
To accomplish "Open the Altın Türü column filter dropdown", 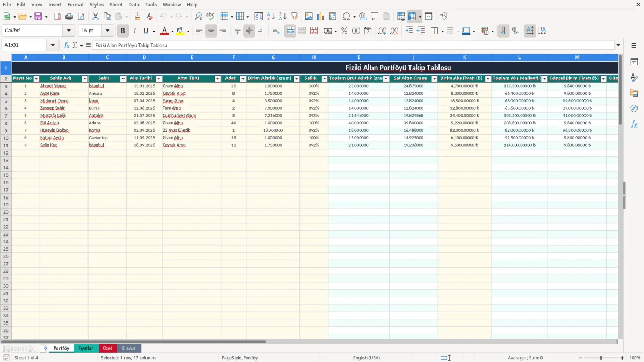I will (217, 79).
